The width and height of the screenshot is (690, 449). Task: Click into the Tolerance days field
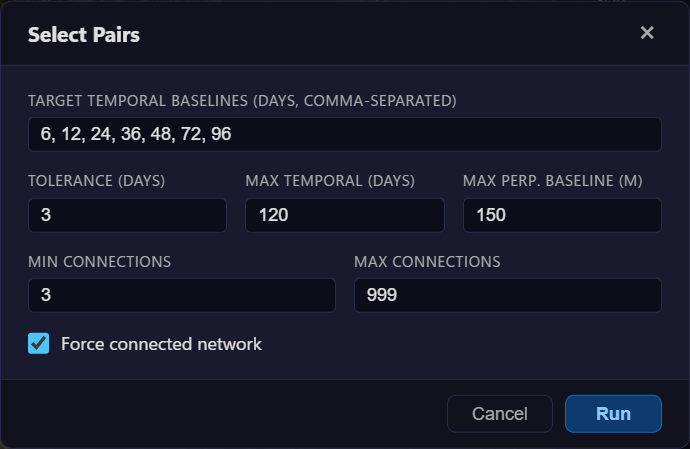(128, 215)
